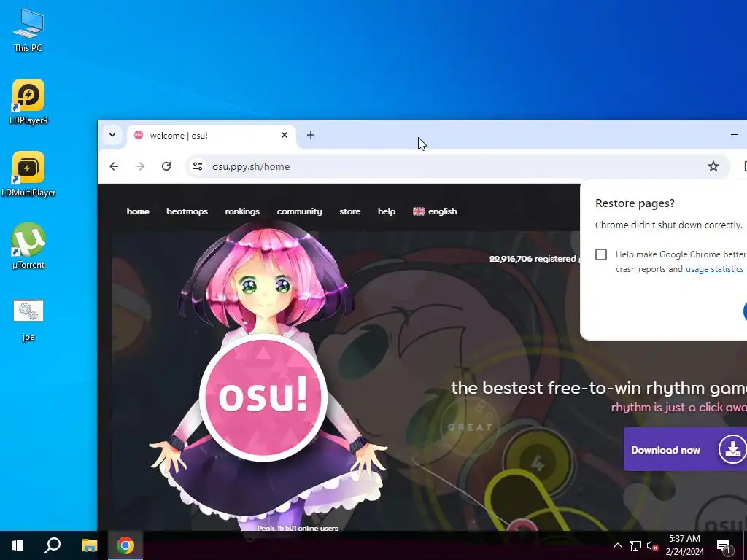Open the clock showing 5:37 AM

point(684,545)
